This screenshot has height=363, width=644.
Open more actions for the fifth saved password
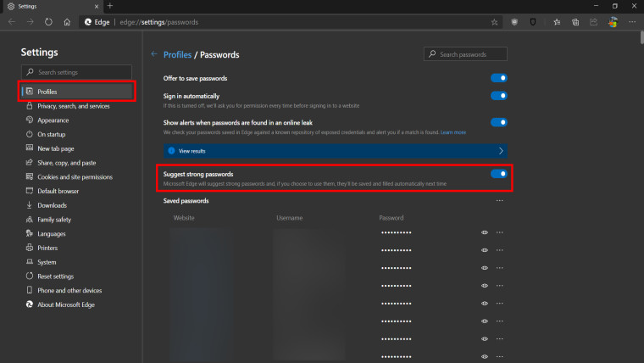click(499, 303)
